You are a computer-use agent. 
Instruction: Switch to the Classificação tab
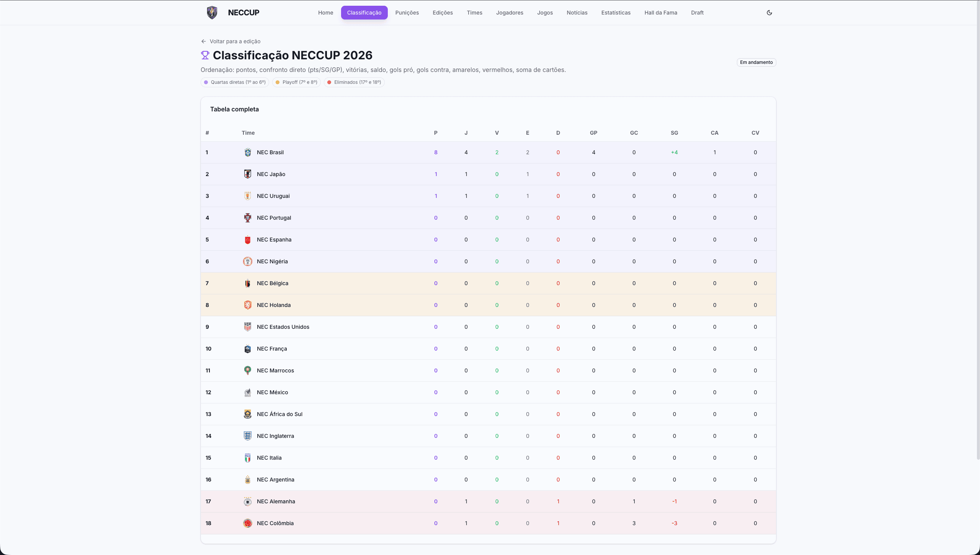pyautogui.click(x=364, y=12)
